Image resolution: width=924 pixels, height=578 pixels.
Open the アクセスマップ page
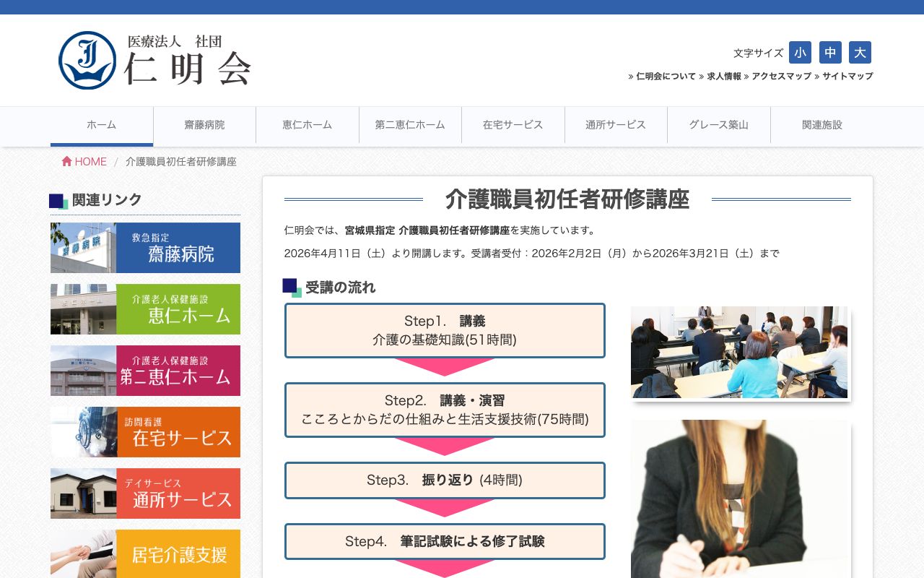pyautogui.click(x=780, y=76)
